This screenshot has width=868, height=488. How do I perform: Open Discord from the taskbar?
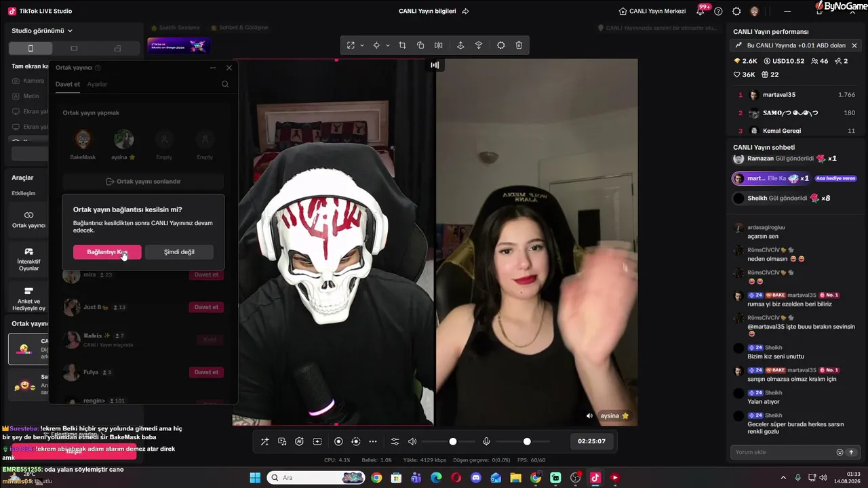click(x=476, y=478)
